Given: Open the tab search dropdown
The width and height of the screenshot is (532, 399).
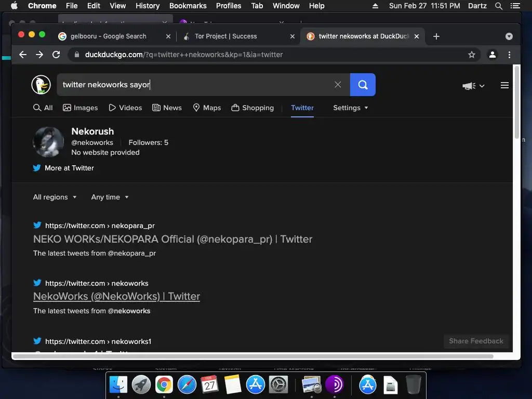Looking at the screenshot, I should (x=509, y=36).
